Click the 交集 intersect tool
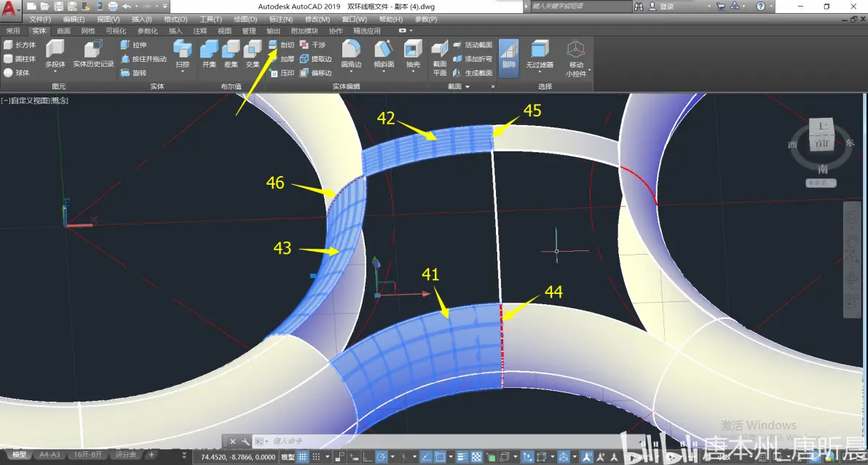The height and width of the screenshot is (465, 868). (253, 54)
